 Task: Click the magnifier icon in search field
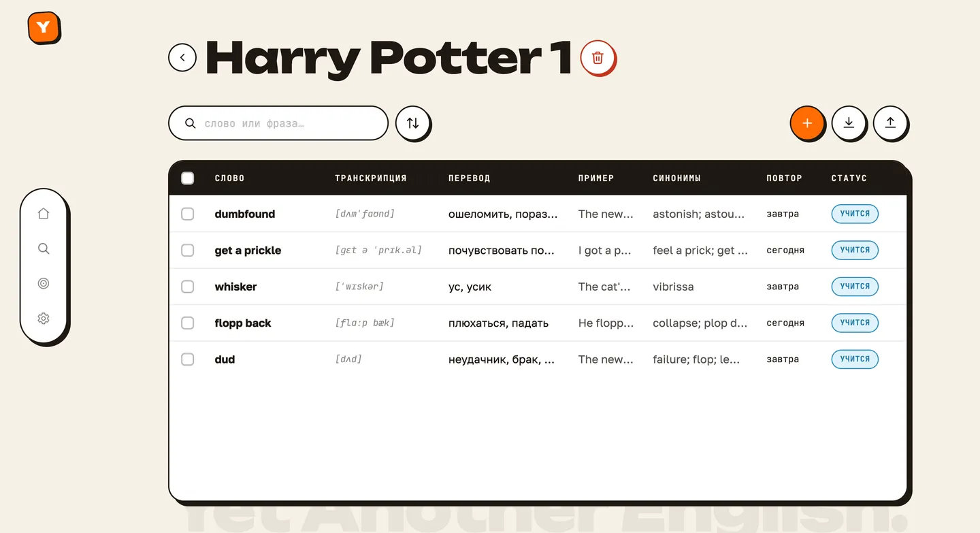pyautogui.click(x=191, y=123)
